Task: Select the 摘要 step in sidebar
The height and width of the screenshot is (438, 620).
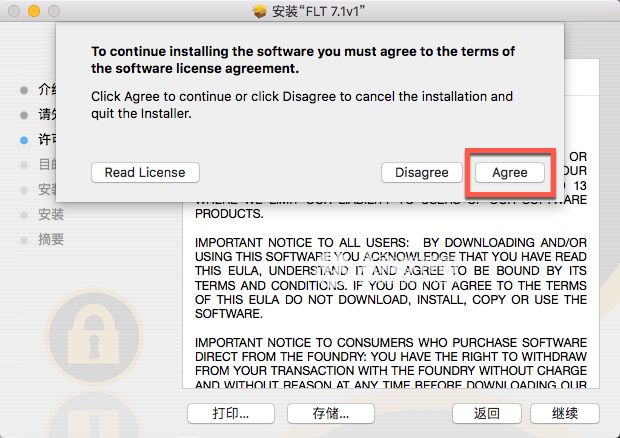Action: [51, 240]
